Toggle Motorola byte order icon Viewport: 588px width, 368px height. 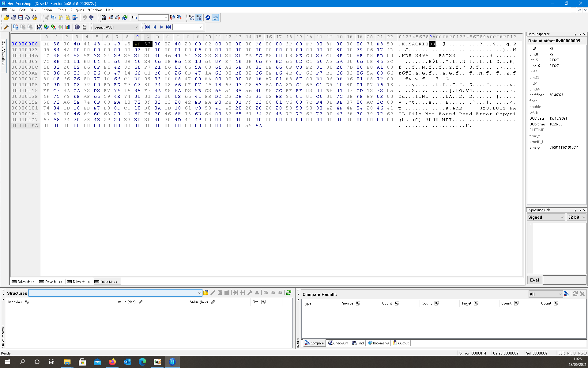pos(208,18)
